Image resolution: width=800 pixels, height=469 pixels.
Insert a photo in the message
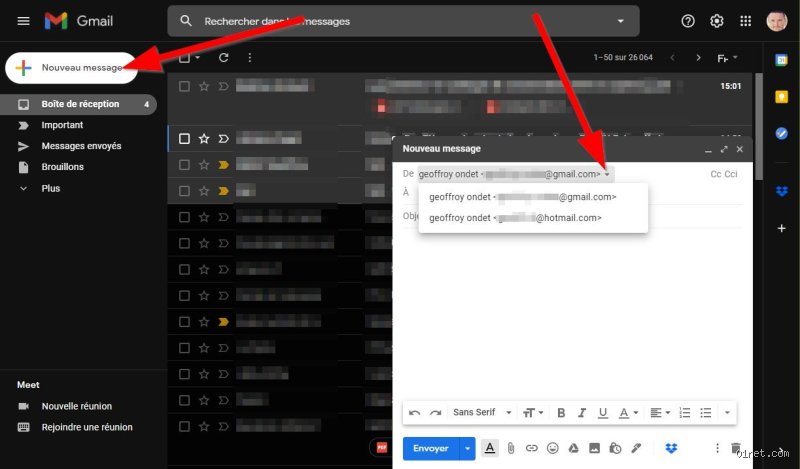tap(594, 448)
